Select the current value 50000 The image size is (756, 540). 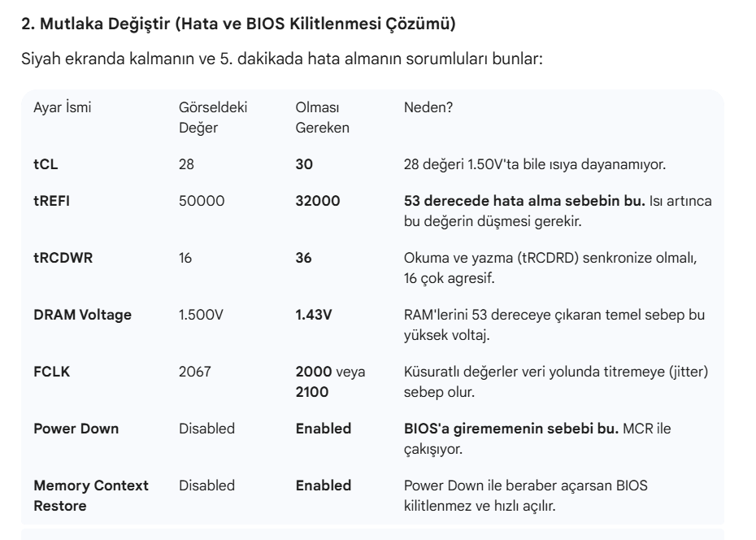coord(202,201)
